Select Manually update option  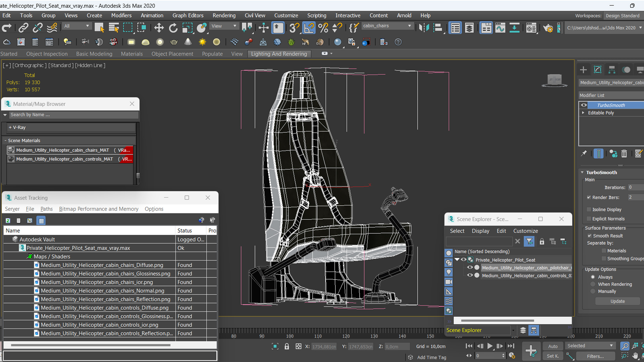point(593,292)
